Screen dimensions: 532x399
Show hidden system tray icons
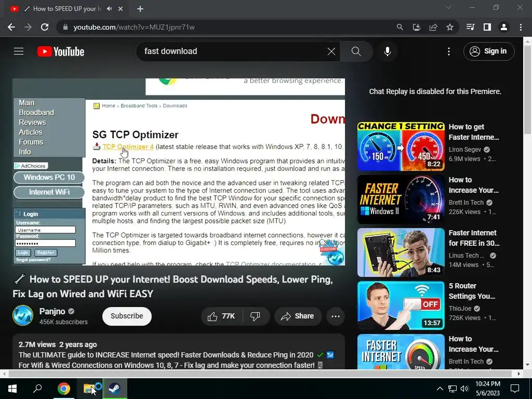coord(440,389)
